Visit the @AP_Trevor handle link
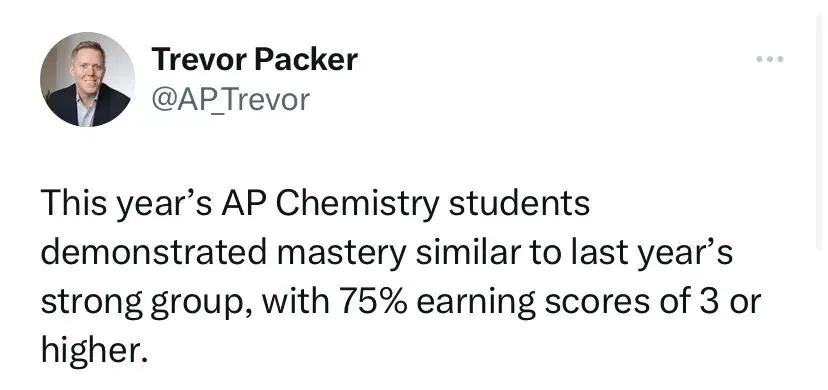This screenshot has height=390, width=828. pos(230,99)
